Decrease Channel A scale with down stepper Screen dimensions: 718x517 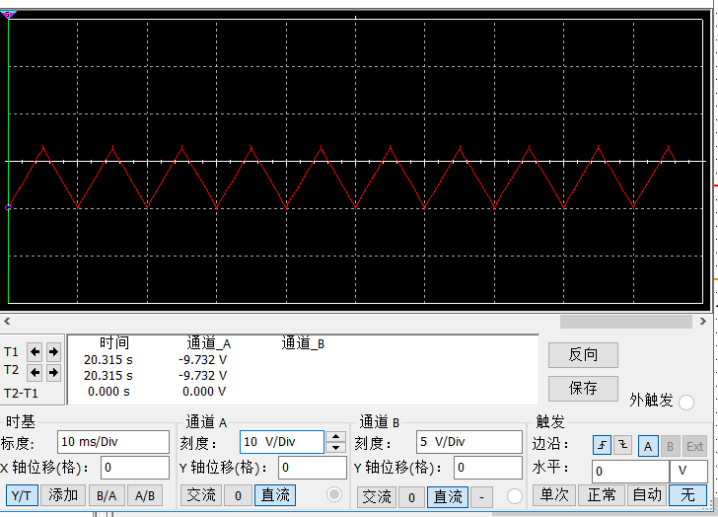(x=336, y=447)
